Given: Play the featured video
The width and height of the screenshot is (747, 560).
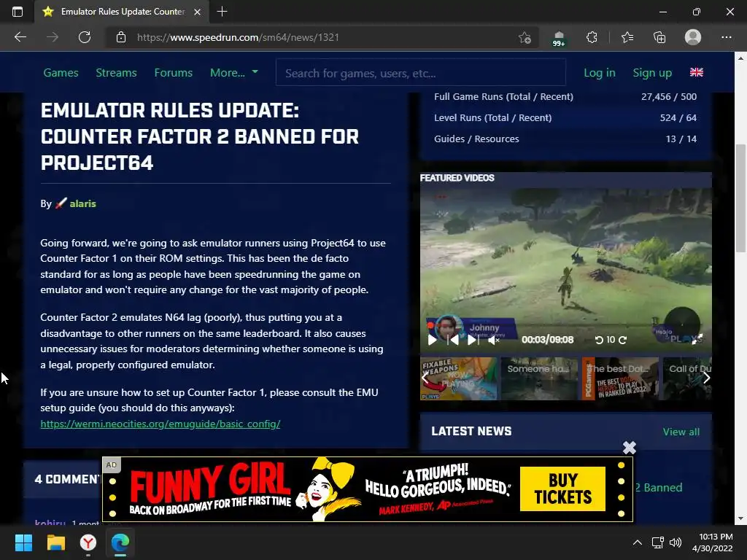Looking at the screenshot, I should click(433, 340).
